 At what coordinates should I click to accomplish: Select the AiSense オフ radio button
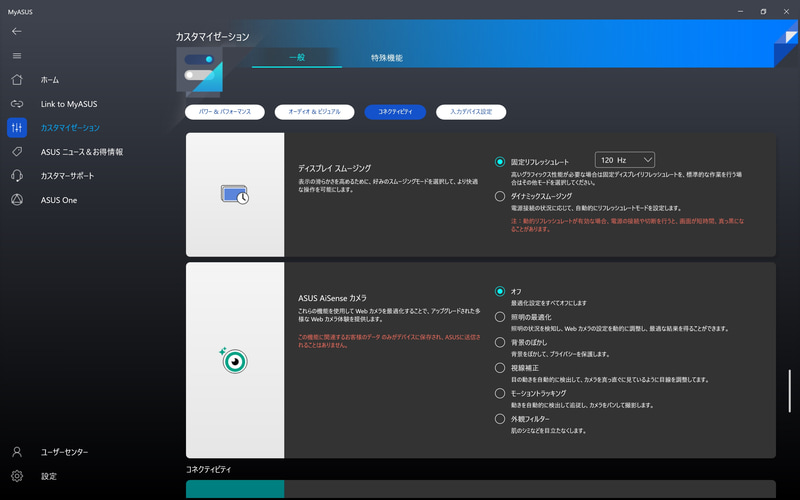[x=500, y=291]
